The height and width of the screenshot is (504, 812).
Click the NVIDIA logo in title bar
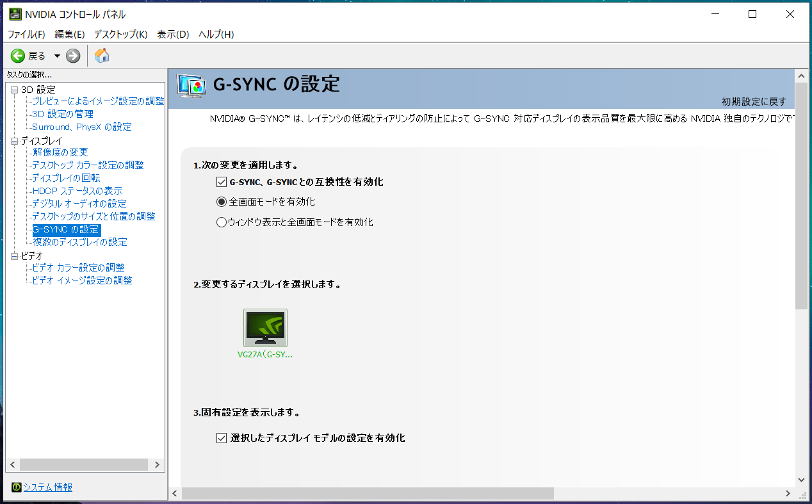tap(15, 14)
